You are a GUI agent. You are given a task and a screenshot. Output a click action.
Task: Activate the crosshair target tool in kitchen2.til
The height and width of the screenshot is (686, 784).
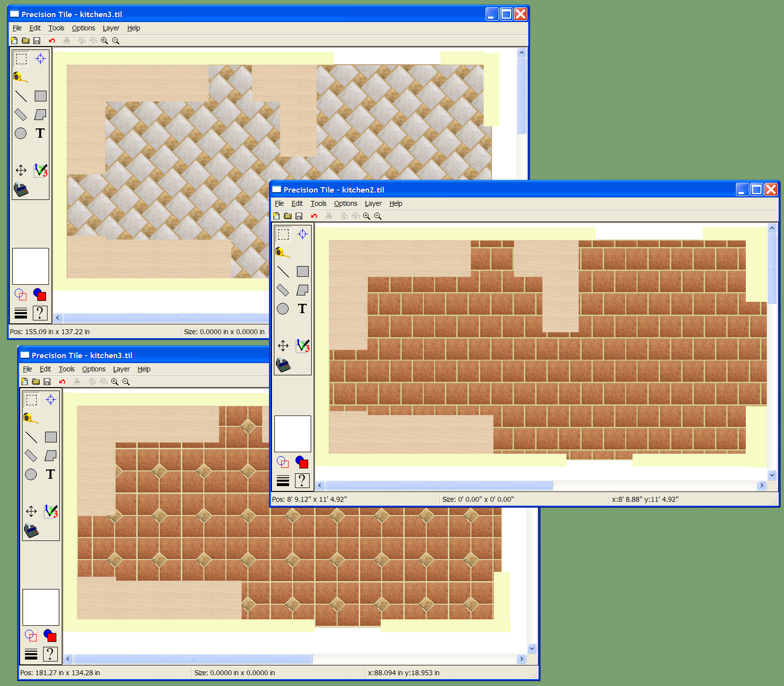(302, 234)
